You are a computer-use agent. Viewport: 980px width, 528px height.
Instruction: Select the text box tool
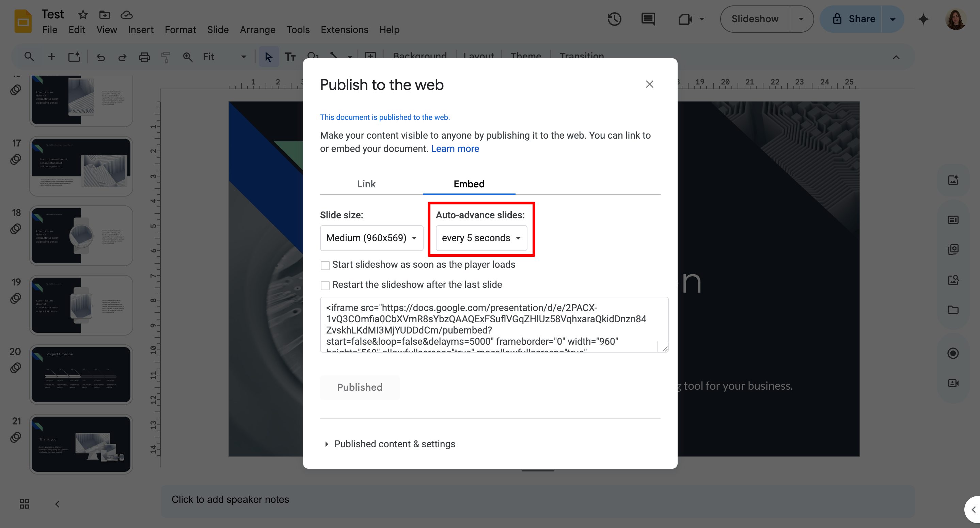coord(290,57)
